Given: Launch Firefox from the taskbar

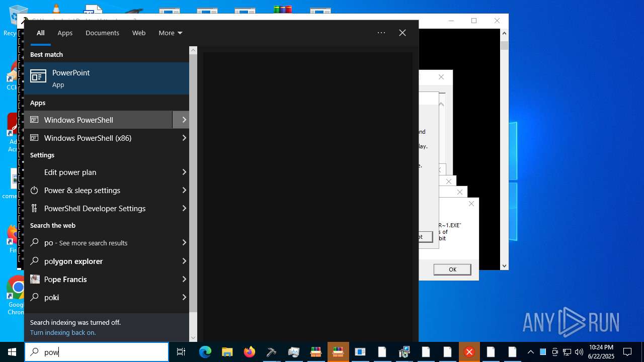Looking at the screenshot, I should [x=249, y=352].
